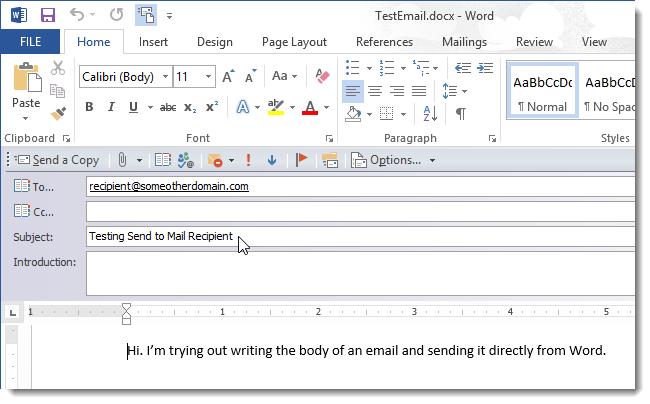Screen dimensions: 650x404
Task: Center the paragraph text
Action: coord(375,91)
